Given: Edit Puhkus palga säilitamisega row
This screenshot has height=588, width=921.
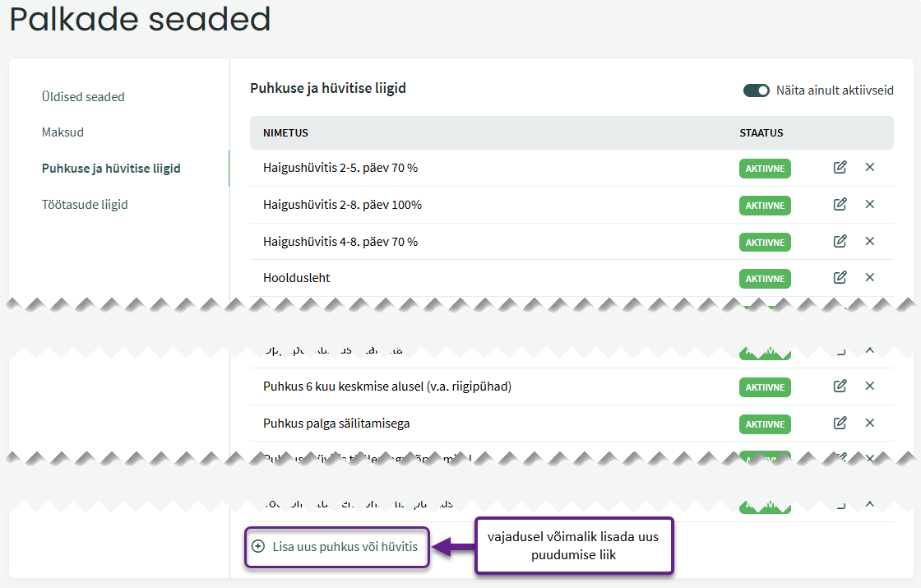Looking at the screenshot, I should [840, 423].
